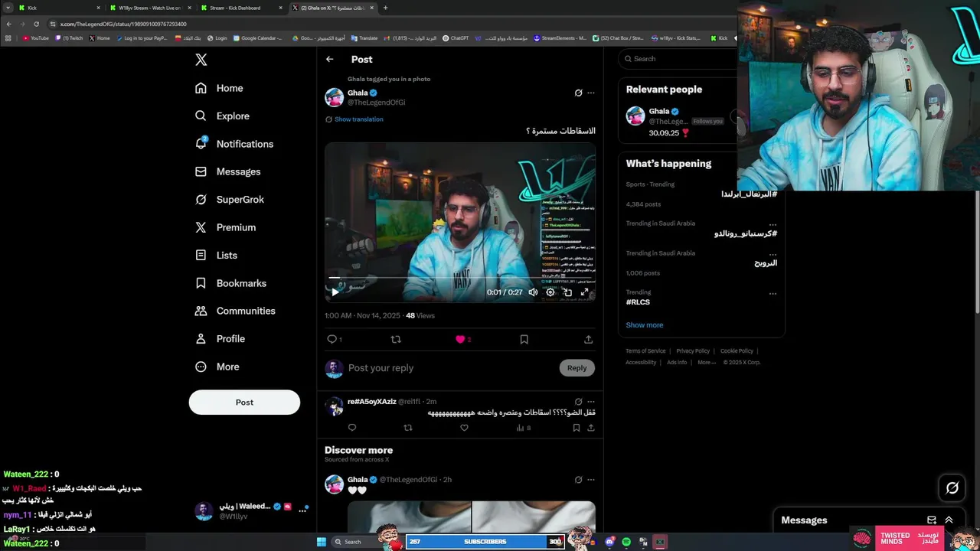Viewport: 980px width, 551px height.
Task: Click the reply comment icon under the post
Action: click(x=332, y=339)
